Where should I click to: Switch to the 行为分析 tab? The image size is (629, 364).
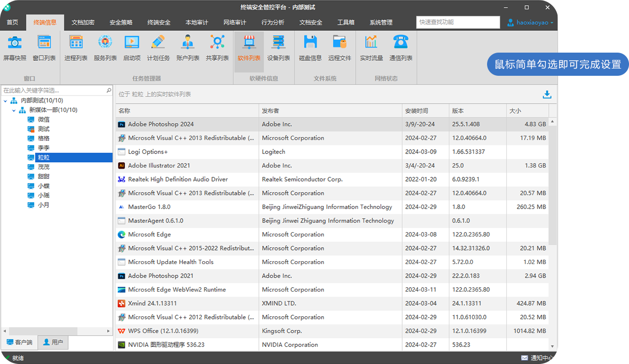[x=273, y=23]
